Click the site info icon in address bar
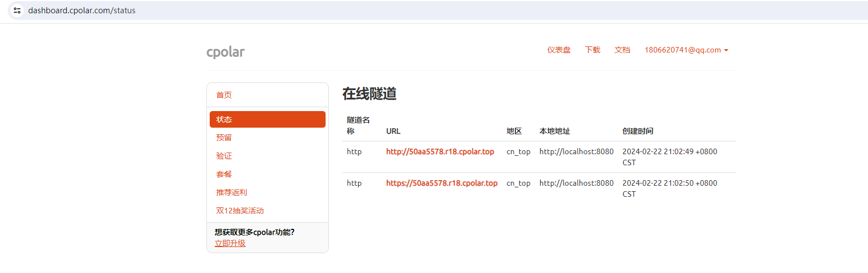The height and width of the screenshot is (273, 868). [17, 11]
